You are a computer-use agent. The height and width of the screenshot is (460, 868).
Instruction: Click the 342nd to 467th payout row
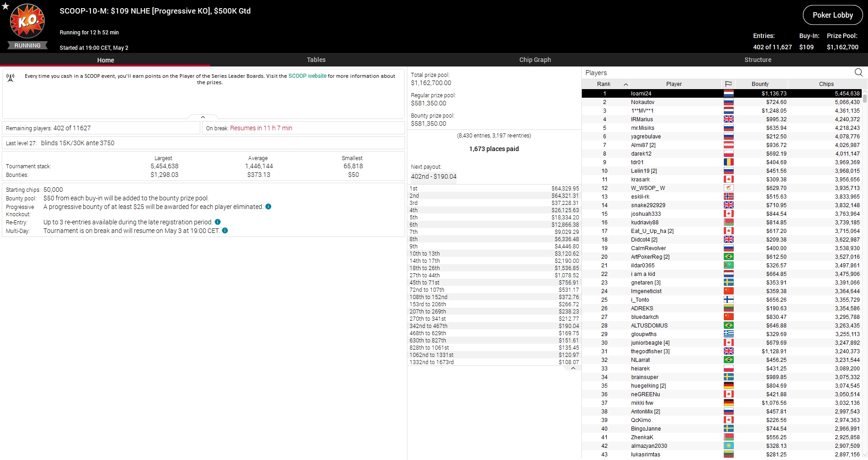(494, 326)
